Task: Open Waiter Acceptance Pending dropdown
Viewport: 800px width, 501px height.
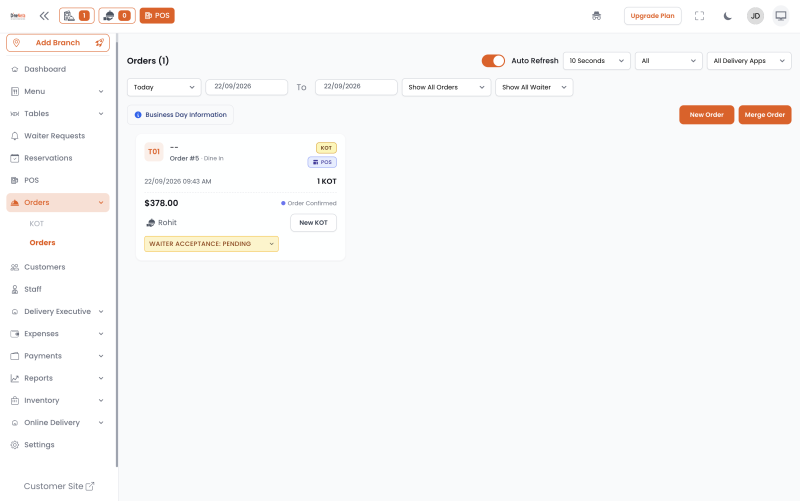Action: point(211,244)
